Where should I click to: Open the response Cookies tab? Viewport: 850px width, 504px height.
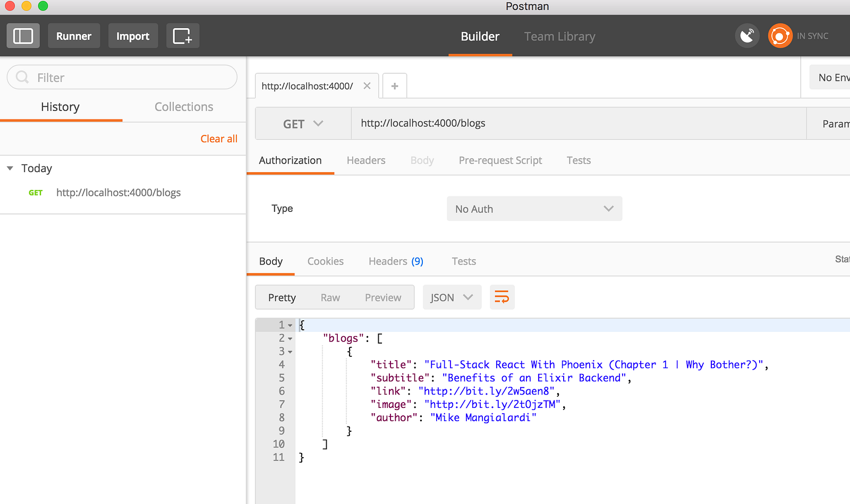tap(326, 261)
